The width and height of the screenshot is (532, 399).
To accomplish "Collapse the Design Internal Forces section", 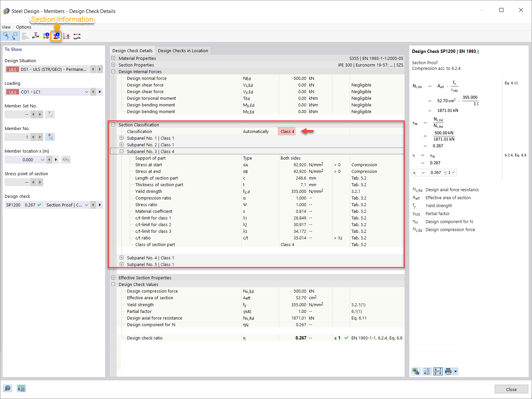I will (x=113, y=71).
